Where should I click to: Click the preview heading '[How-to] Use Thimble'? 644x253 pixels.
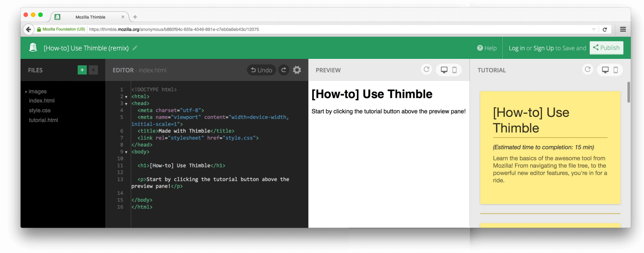pos(372,94)
